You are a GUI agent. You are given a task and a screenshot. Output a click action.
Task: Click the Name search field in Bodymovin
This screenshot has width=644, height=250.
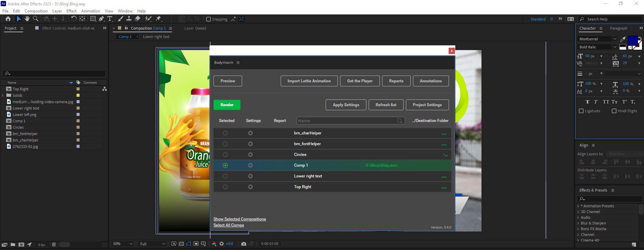coord(351,121)
